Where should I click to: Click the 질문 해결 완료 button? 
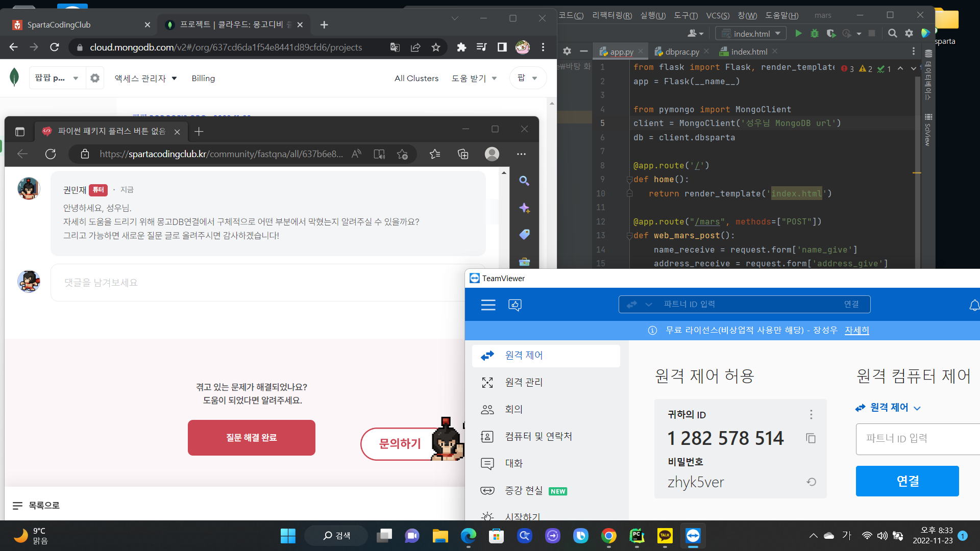tap(252, 438)
